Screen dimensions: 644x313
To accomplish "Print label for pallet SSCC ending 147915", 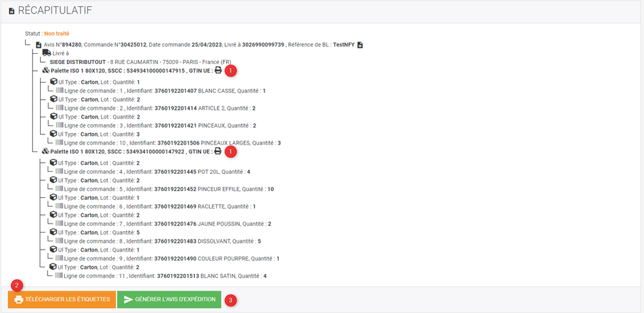I will 218,71.
